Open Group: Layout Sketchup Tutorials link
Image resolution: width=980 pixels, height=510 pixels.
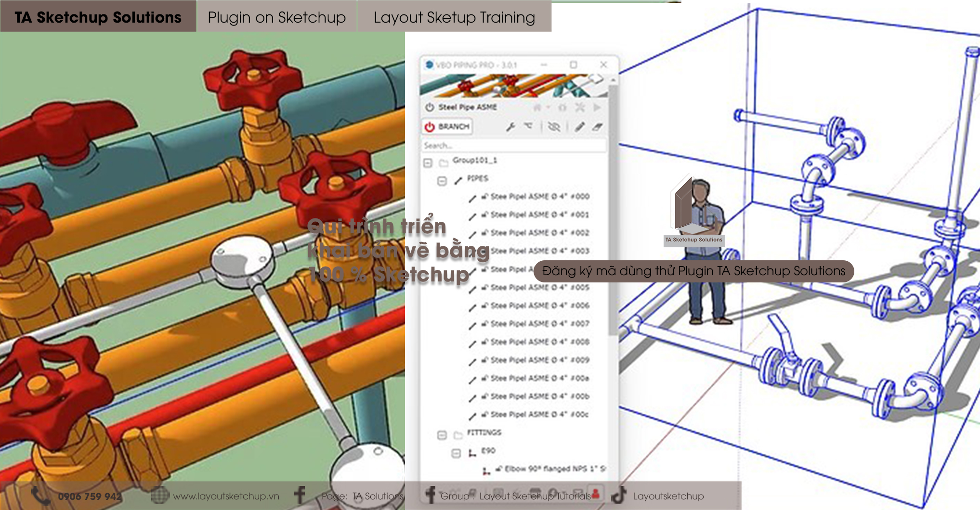(516, 496)
